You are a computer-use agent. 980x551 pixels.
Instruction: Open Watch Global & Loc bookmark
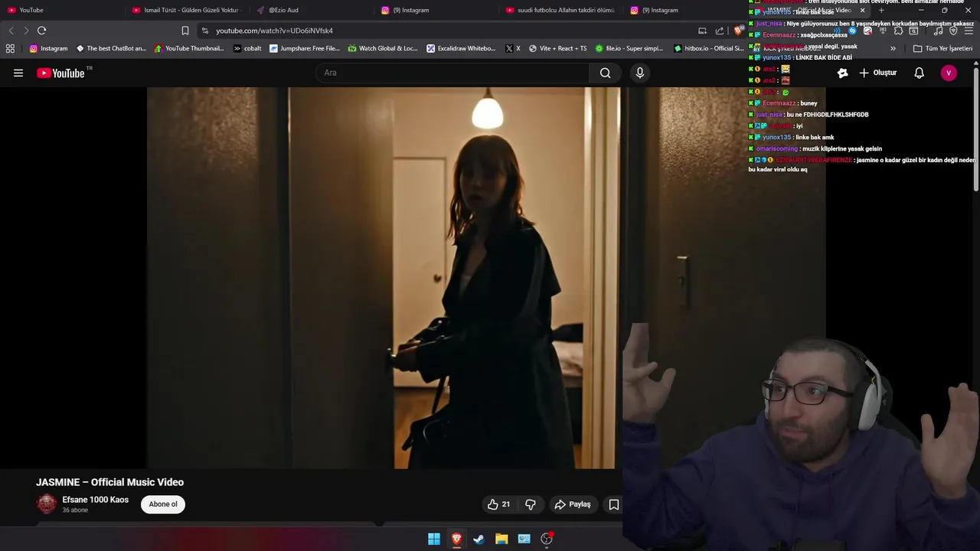(383, 48)
